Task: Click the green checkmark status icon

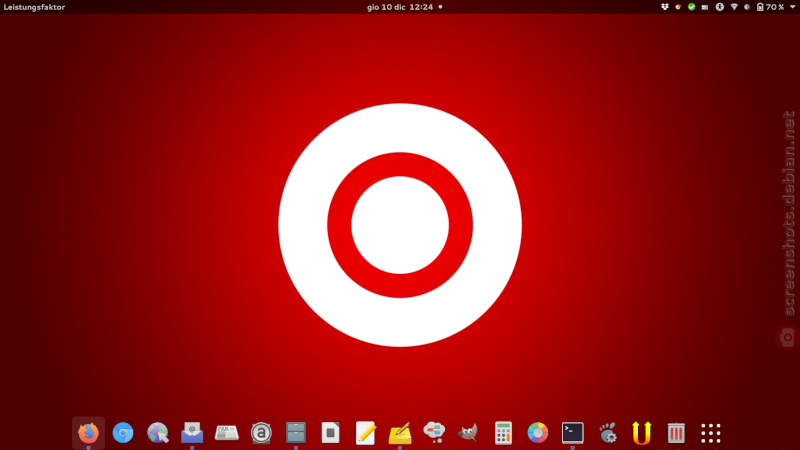Action: (691, 7)
